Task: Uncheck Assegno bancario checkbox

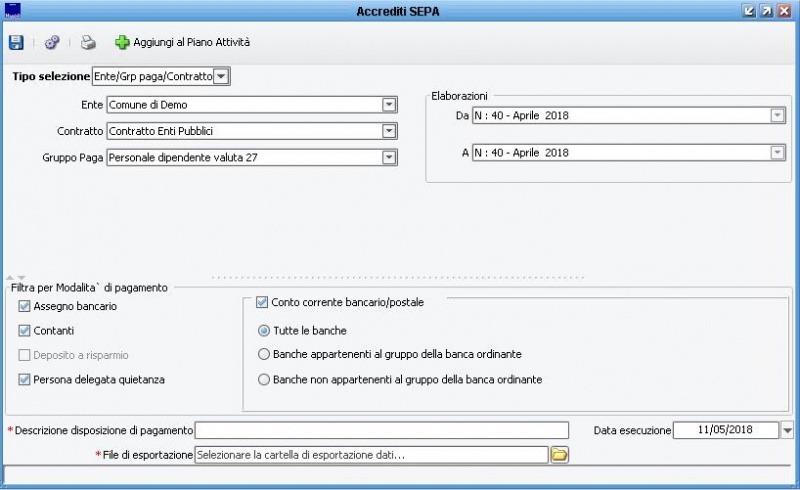Action: [x=24, y=306]
